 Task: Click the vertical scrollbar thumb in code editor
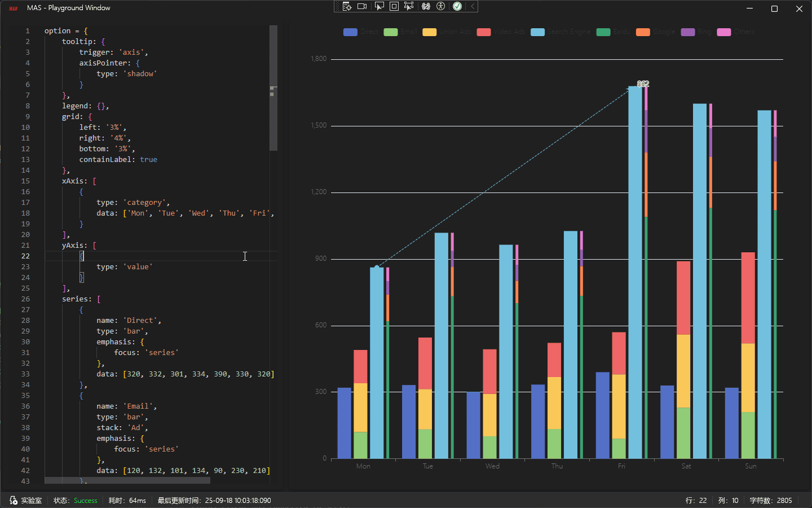[273, 88]
